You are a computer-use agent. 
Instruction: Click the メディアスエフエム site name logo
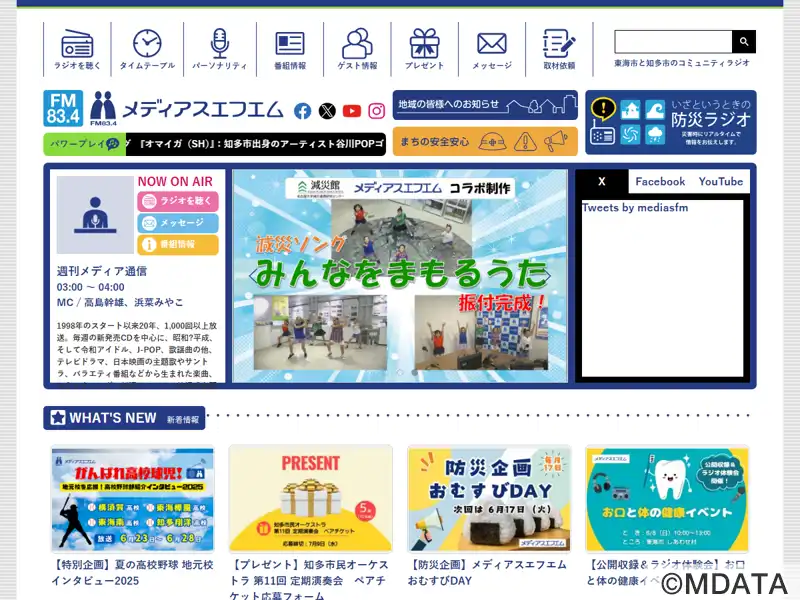187,109
